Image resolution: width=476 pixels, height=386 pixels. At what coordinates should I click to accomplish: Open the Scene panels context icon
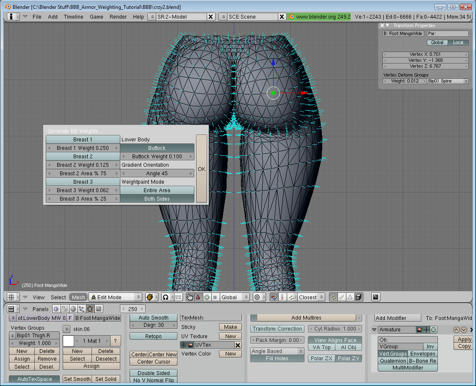pyautogui.click(x=98, y=309)
